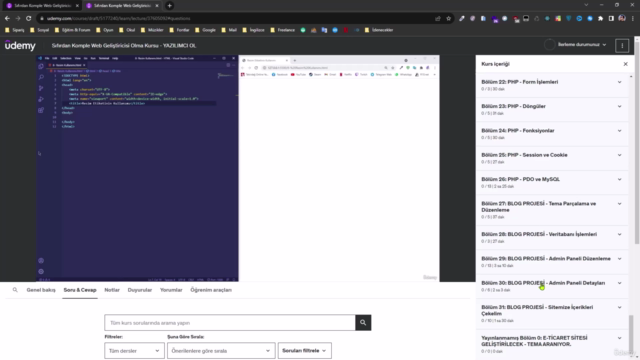This screenshot has width=640, height=360.
Task: Close the Kurs içeriği panel
Action: (x=625, y=64)
